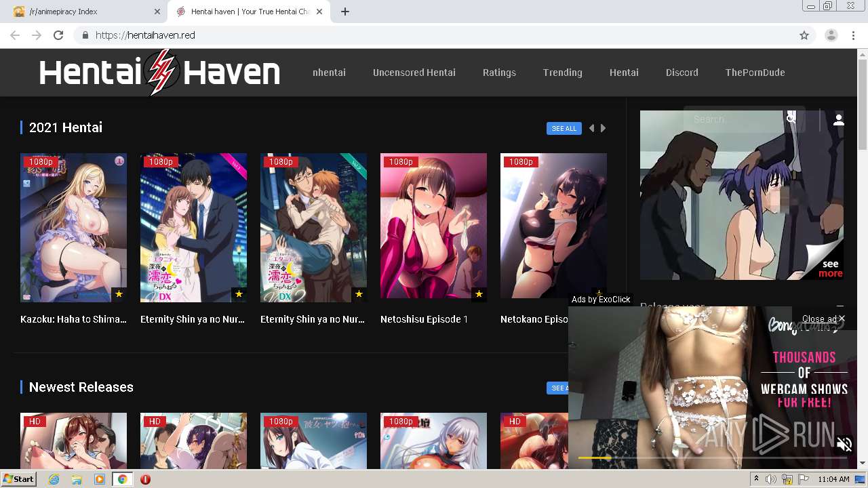This screenshot has width=868, height=488.
Task: Open the Action Center flag icon
Action: pyautogui.click(x=803, y=479)
